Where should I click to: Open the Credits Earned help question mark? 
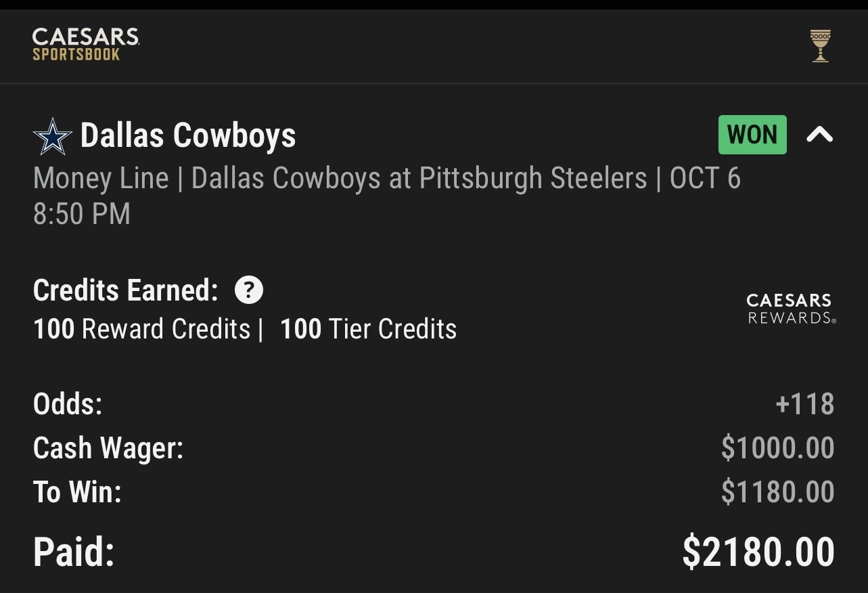[248, 290]
